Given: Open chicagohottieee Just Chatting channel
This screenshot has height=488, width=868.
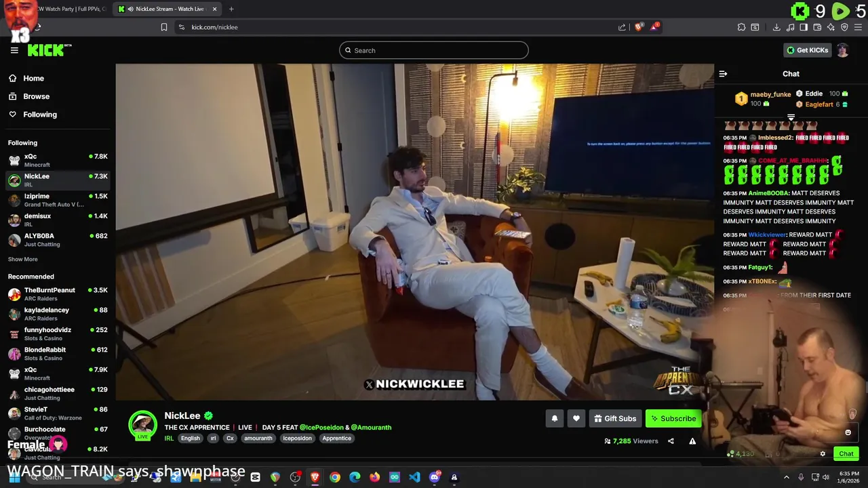Looking at the screenshot, I should click(x=58, y=393).
